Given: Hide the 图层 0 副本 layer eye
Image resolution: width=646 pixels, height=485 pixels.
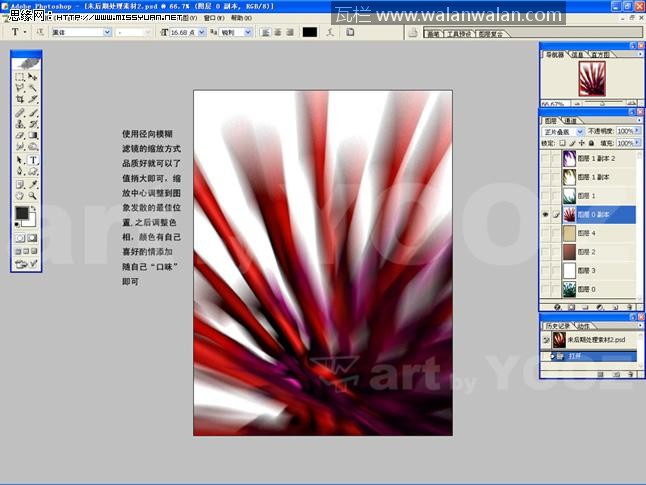Looking at the screenshot, I should [x=546, y=214].
